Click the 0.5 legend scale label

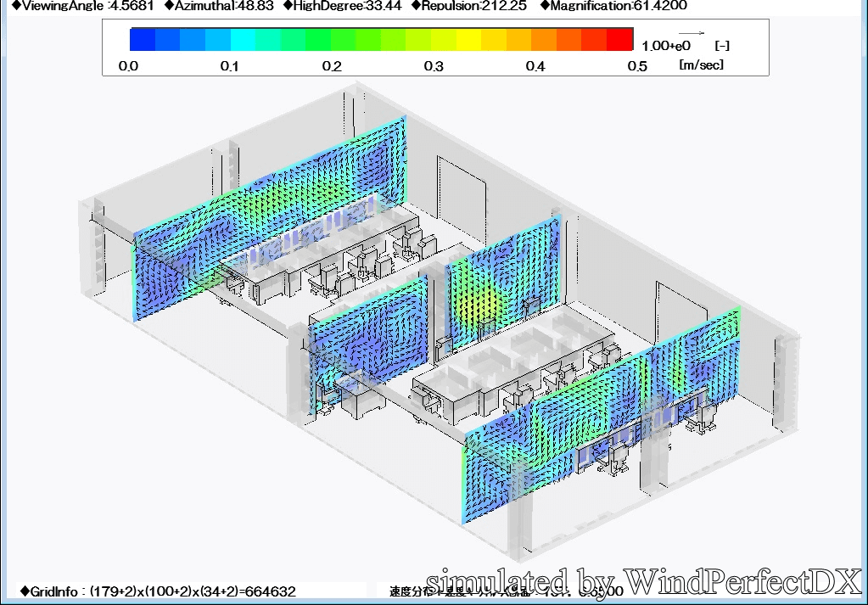tap(636, 66)
